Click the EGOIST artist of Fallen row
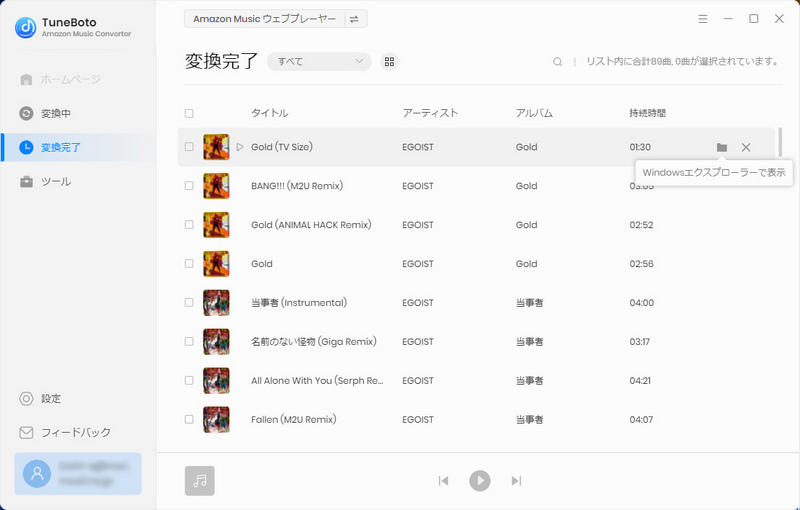This screenshot has height=510, width=800. tap(418, 419)
